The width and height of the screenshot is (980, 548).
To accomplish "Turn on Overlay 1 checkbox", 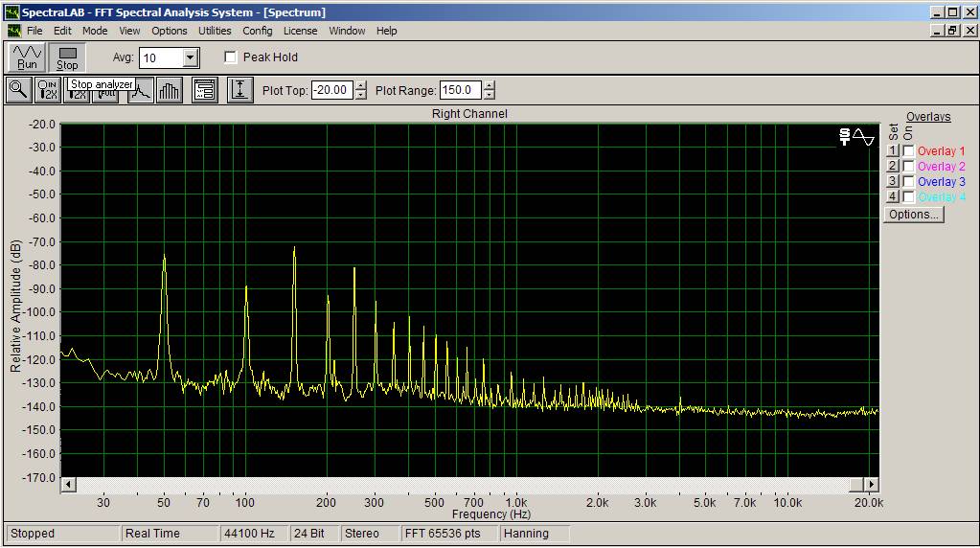I will [909, 150].
